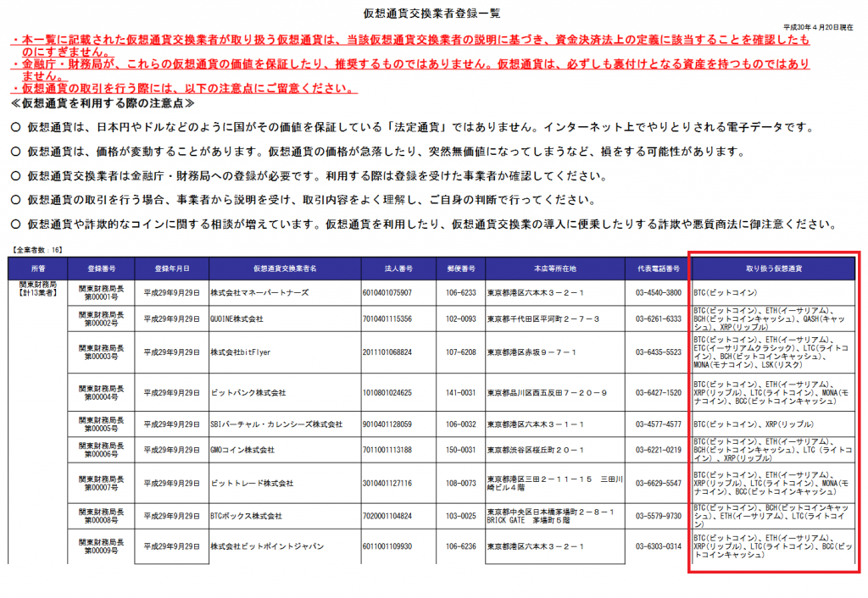Click address 東京都品川区西五反田7-20-9
Screen dimensions: 868x598
click(x=547, y=393)
